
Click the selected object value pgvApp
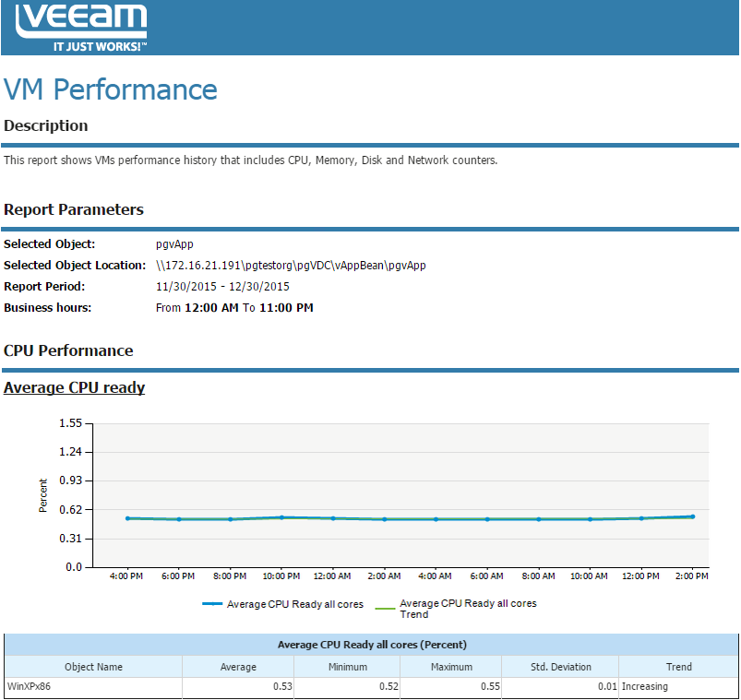pos(174,244)
